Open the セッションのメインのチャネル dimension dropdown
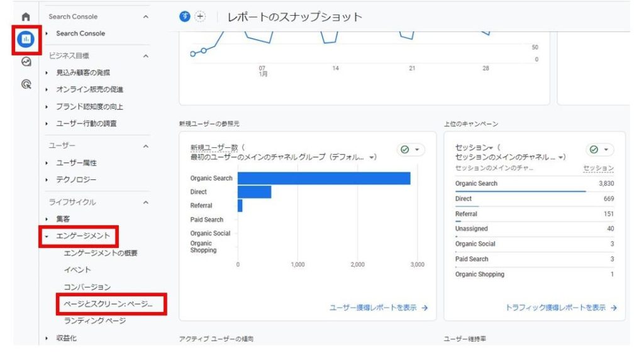Screen dimensions: 644x358 click(x=560, y=157)
